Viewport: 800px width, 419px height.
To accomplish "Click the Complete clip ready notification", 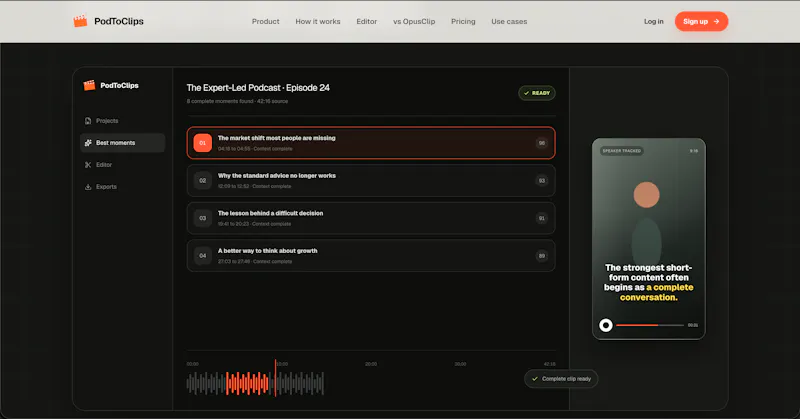I will (x=561, y=379).
